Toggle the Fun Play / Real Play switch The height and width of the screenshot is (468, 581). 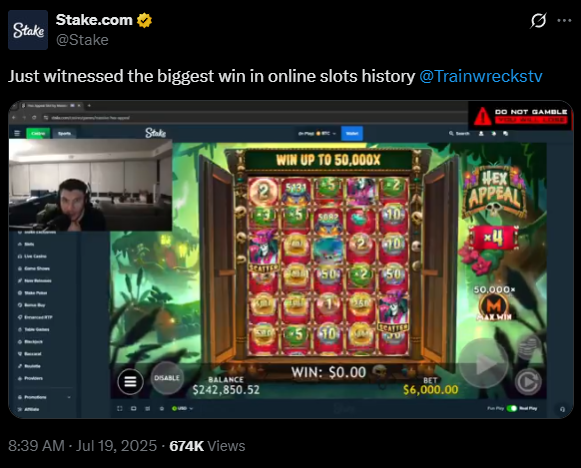(x=512, y=408)
